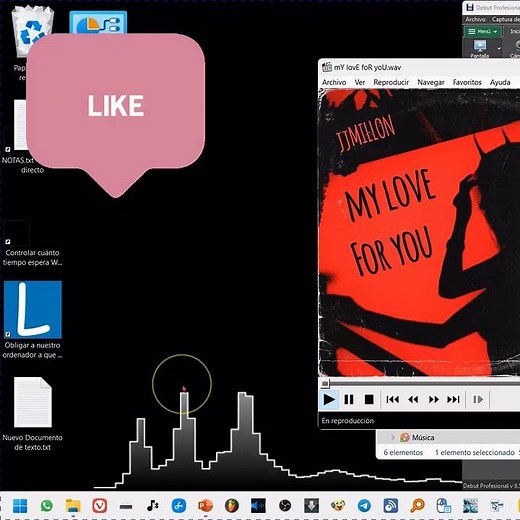
Task: Open PowerPoint from taskbar
Action: click(x=205, y=506)
